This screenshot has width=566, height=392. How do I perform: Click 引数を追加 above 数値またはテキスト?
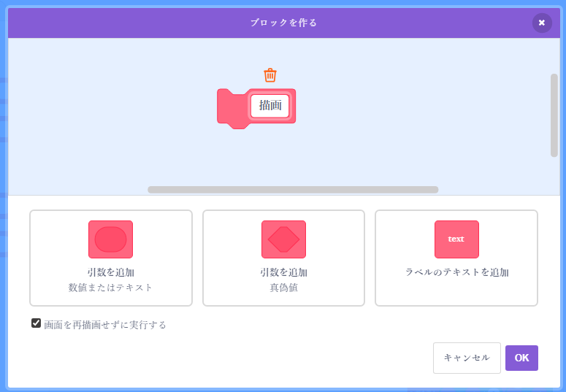(110, 272)
